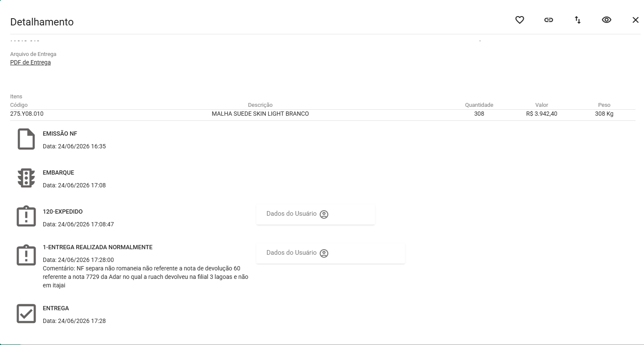Viewport: 644px width, 345px height.
Task: Click the Quantidade column header
Action: click(479, 105)
